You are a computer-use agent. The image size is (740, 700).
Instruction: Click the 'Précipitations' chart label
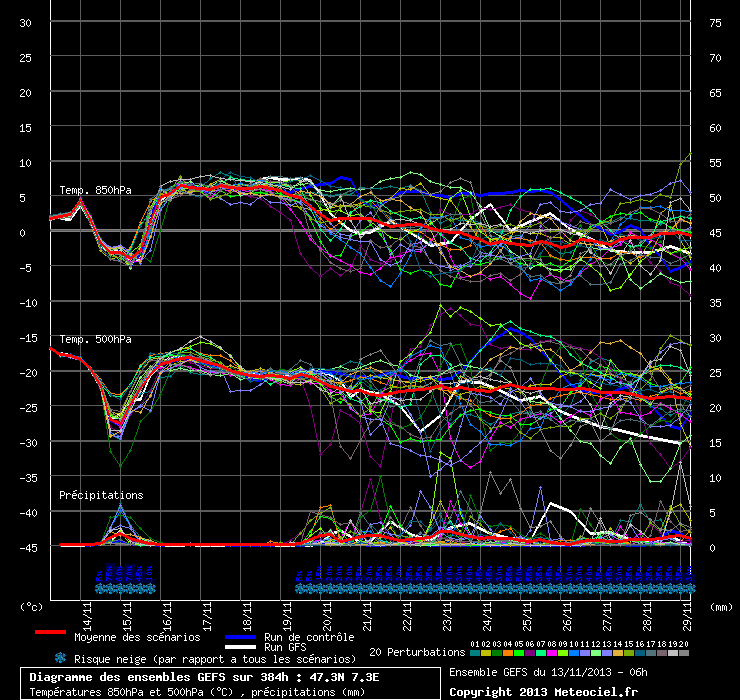pyautogui.click(x=101, y=495)
